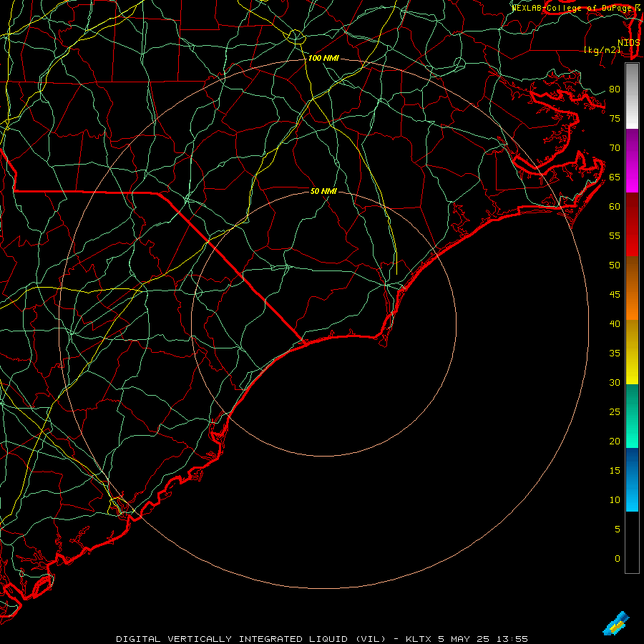
Task: Click the '5 MAY 25 13:55' timestamp
Action: [482, 639]
